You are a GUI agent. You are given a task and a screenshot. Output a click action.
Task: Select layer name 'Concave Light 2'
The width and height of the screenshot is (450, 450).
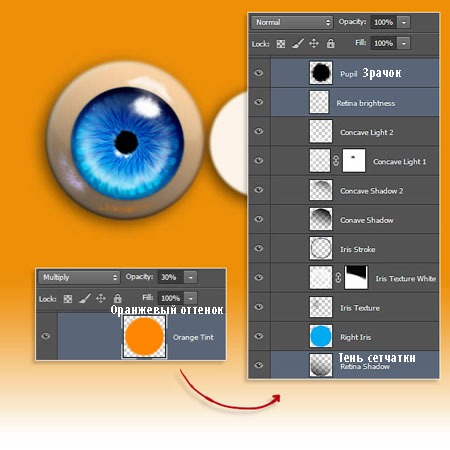pyautogui.click(x=367, y=132)
